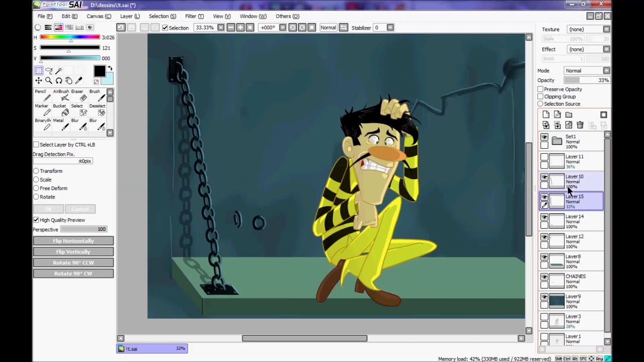
Task: Click the undo button in the toolbar
Action: pos(121,28)
